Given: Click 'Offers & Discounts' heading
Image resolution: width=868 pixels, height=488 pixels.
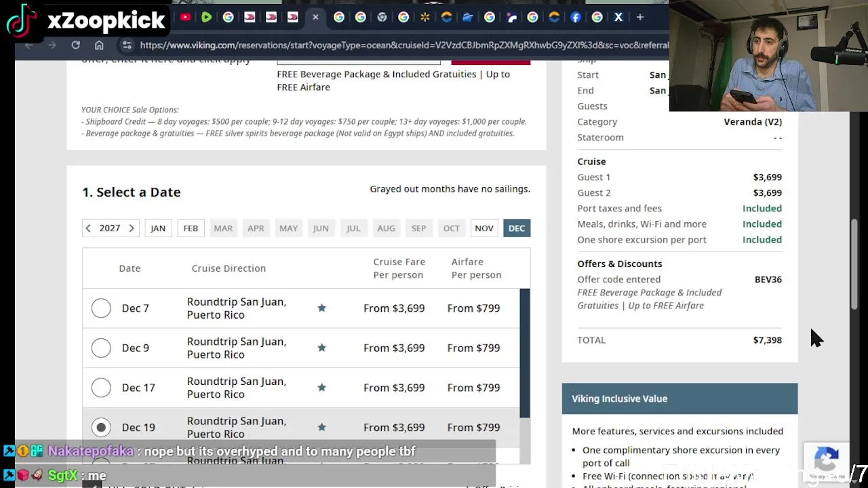Looking at the screenshot, I should click(x=619, y=264).
